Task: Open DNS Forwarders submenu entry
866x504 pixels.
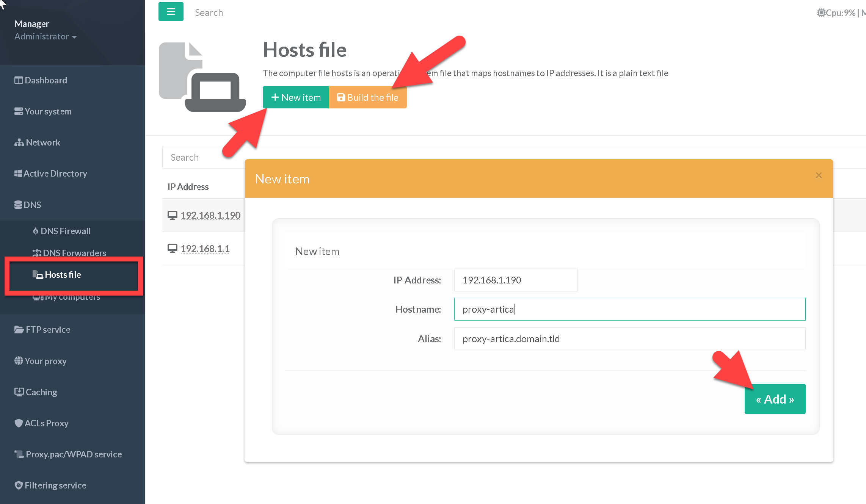Action: point(74,253)
